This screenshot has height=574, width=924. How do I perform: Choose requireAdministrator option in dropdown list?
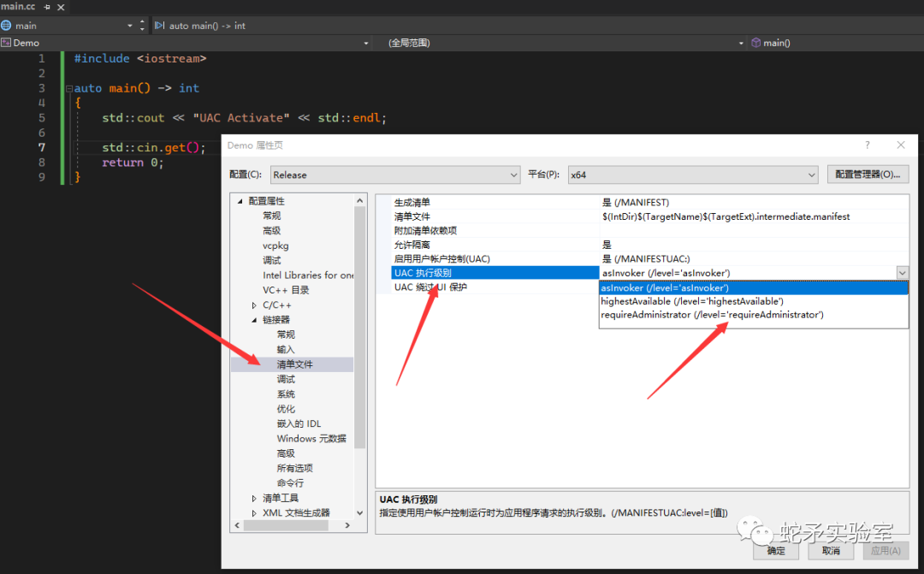[x=754, y=315]
